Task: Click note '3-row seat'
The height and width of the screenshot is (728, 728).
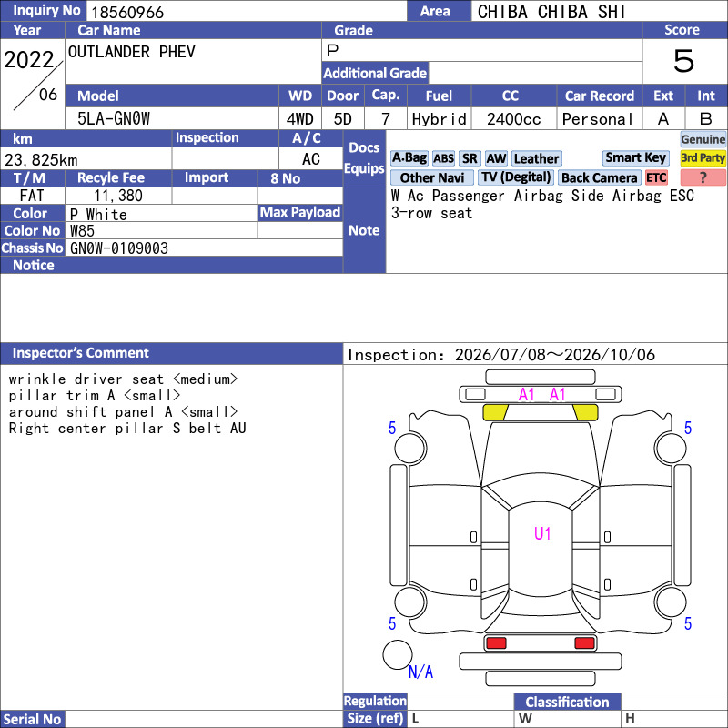Action: tap(431, 213)
